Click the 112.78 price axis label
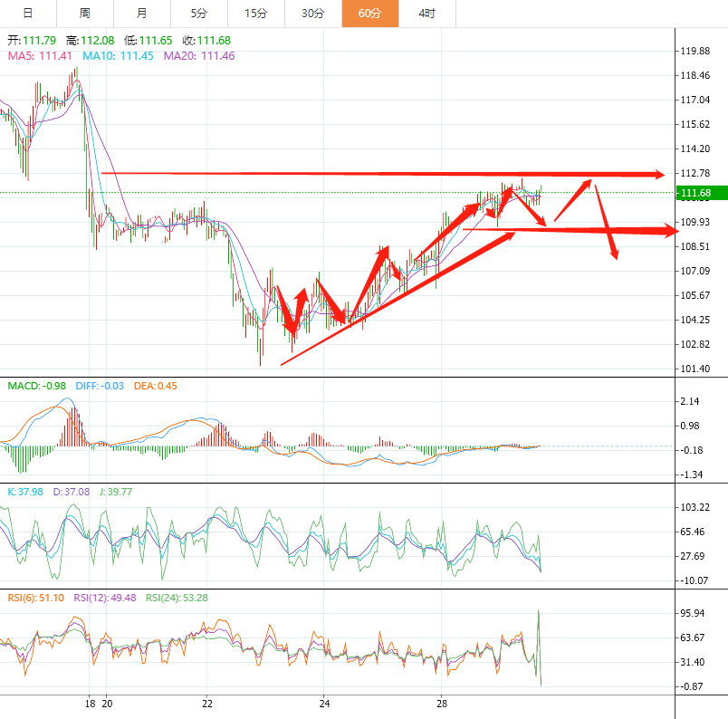 (x=695, y=173)
